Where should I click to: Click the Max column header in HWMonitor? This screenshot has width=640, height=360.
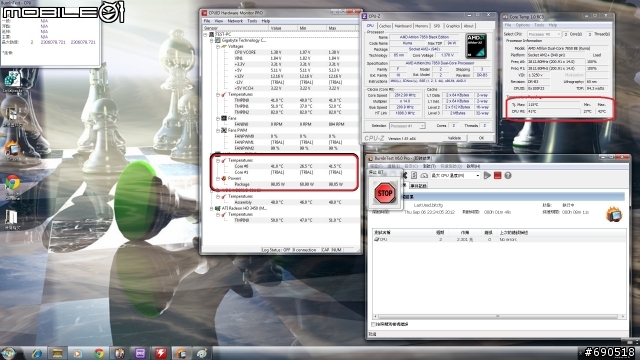click(x=342, y=28)
